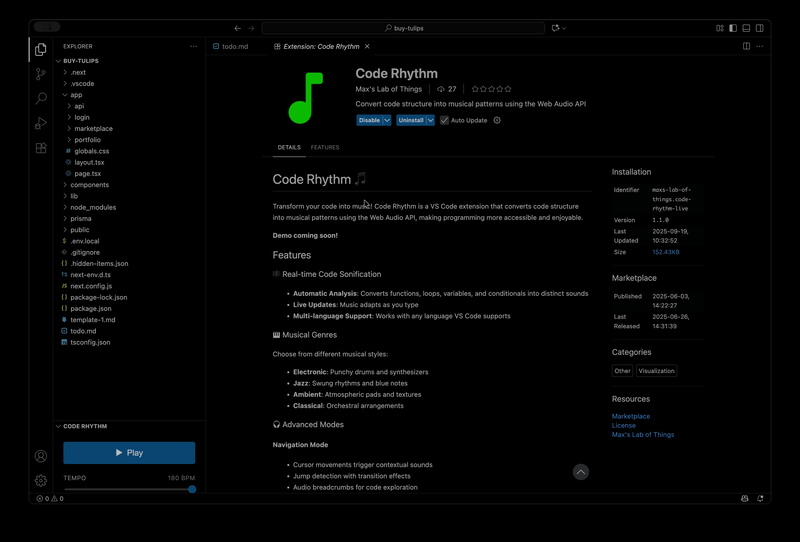800x542 pixels.
Task: Toggle the bottom panel layout icon
Action: 746,28
